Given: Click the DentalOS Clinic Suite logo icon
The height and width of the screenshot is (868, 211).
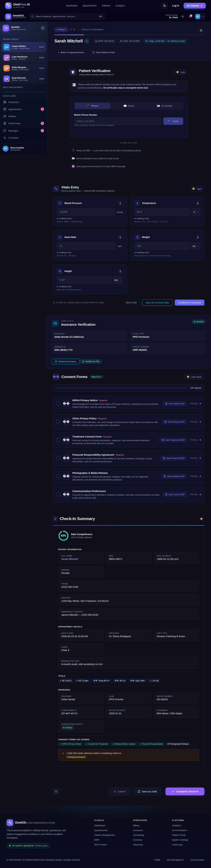Looking at the screenshot, I should tap(8, 17).
